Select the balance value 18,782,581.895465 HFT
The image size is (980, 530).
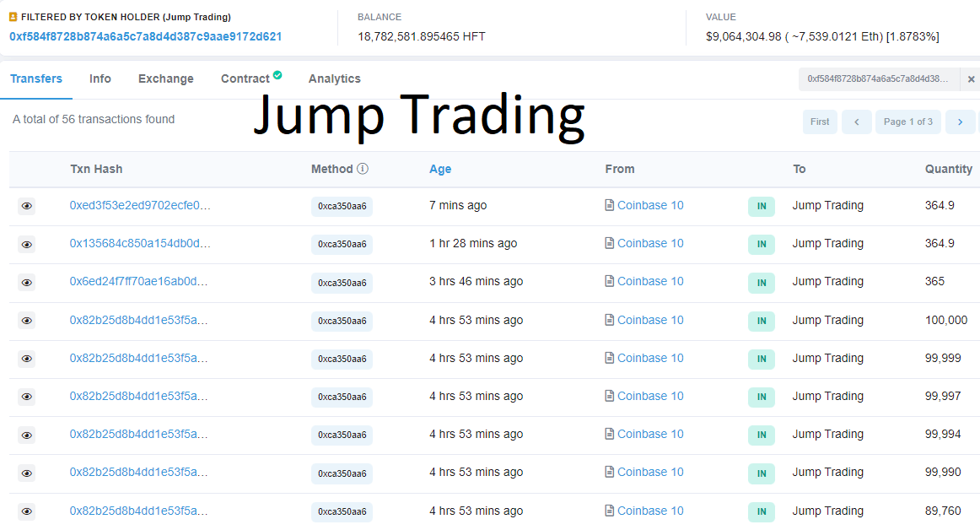coord(421,37)
